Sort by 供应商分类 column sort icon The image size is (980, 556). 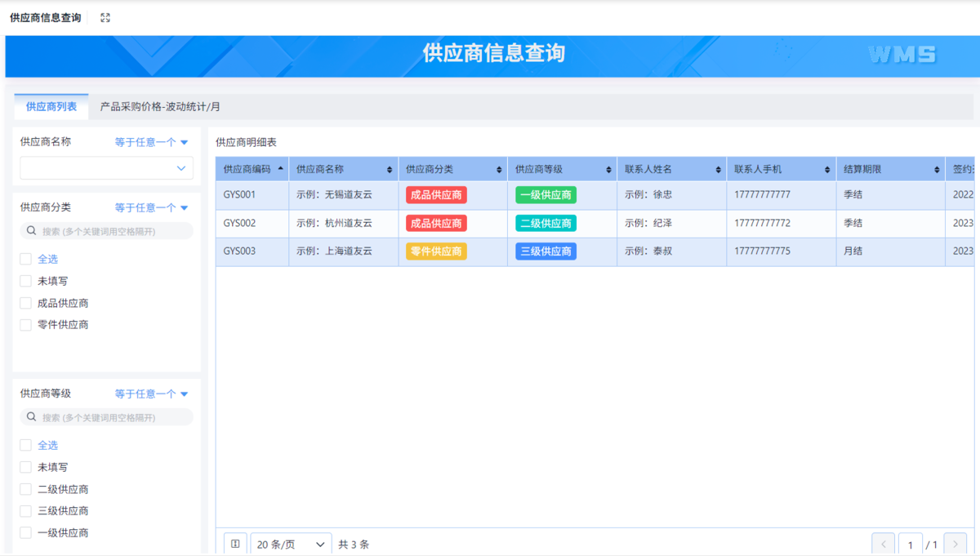pyautogui.click(x=499, y=170)
